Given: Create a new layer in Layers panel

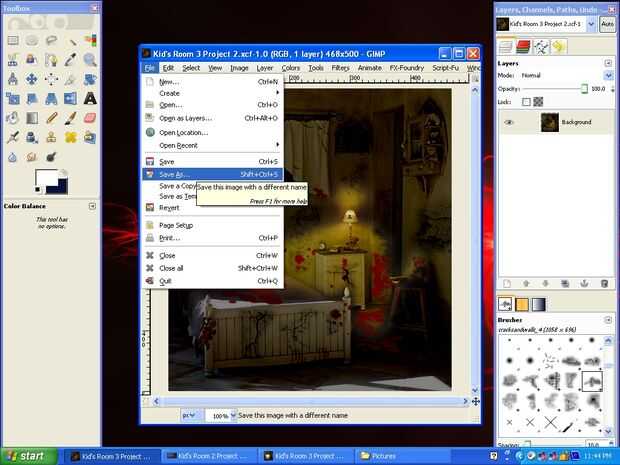Looking at the screenshot, I should (507, 284).
